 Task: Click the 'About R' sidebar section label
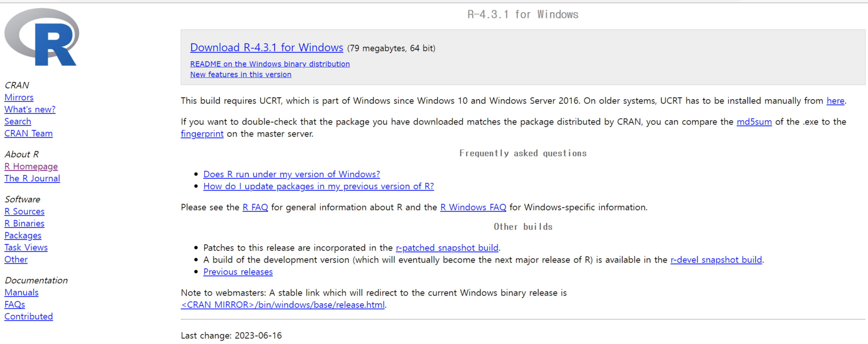point(21,155)
